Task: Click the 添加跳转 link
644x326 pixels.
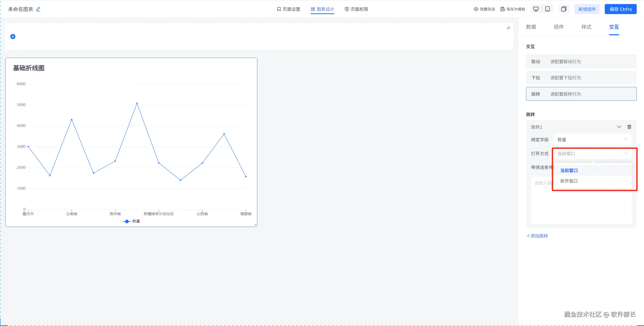Action: [x=537, y=236]
